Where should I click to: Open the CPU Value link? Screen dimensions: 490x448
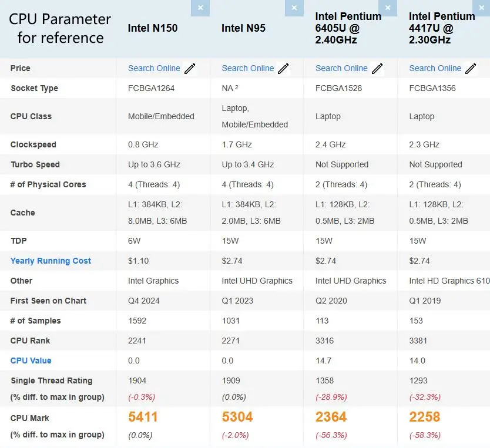[31, 361]
